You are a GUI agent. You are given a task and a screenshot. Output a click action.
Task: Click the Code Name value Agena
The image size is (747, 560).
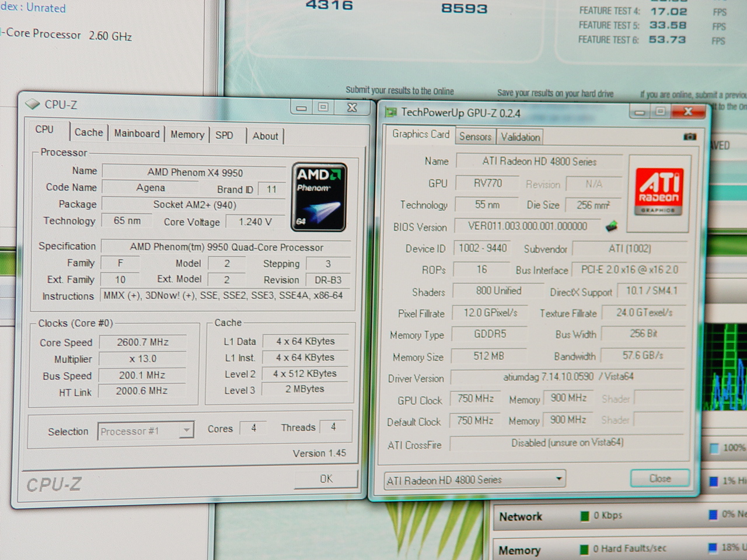tap(151, 188)
